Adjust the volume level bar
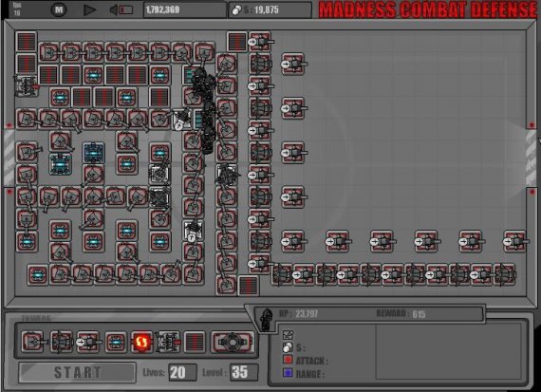 point(126,10)
